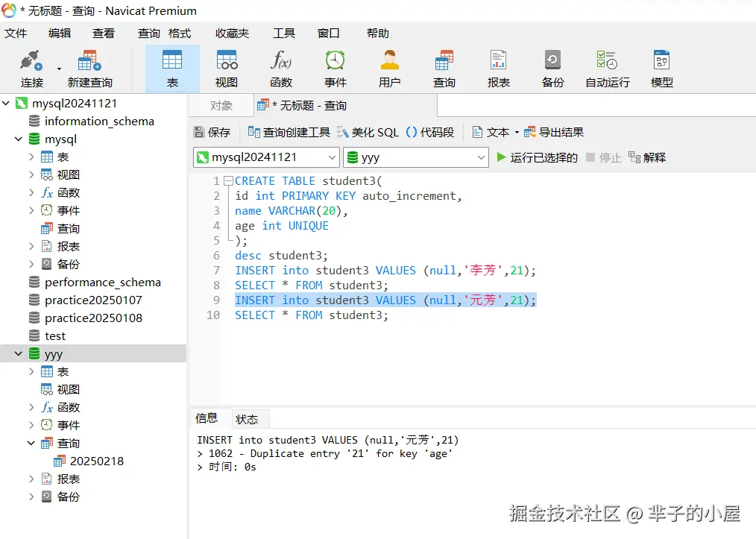Screen dimensions: 756x539
Task: Open the 格式 menu
Action: tap(180, 34)
